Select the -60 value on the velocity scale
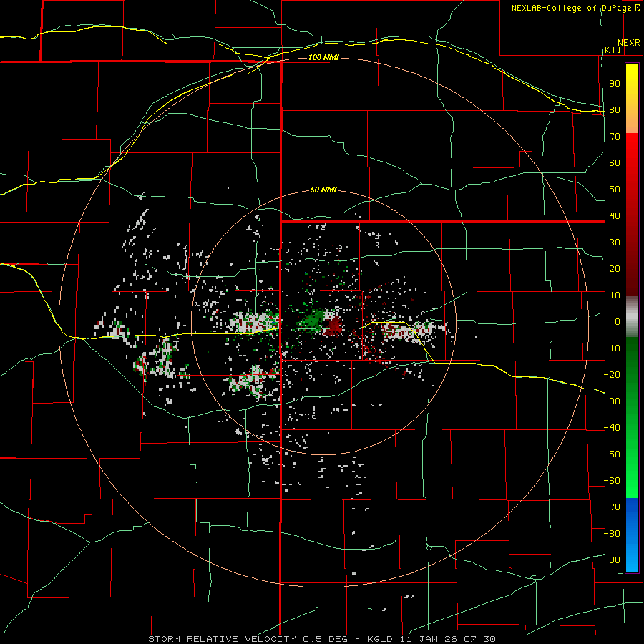 click(612, 481)
